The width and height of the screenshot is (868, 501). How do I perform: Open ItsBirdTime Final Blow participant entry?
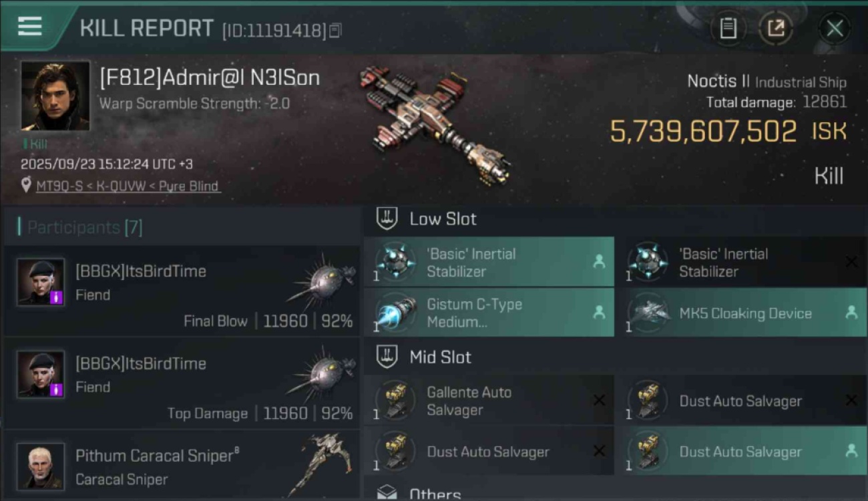tap(182, 291)
